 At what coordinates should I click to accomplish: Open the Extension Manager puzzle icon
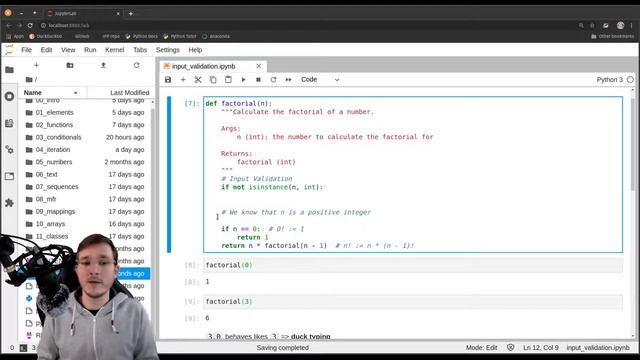pos(9,203)
